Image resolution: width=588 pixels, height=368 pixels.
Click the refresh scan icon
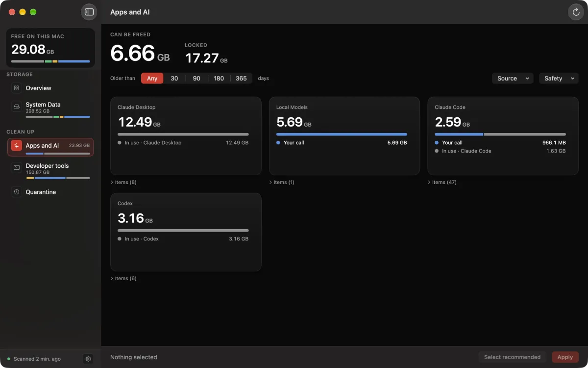576,12
